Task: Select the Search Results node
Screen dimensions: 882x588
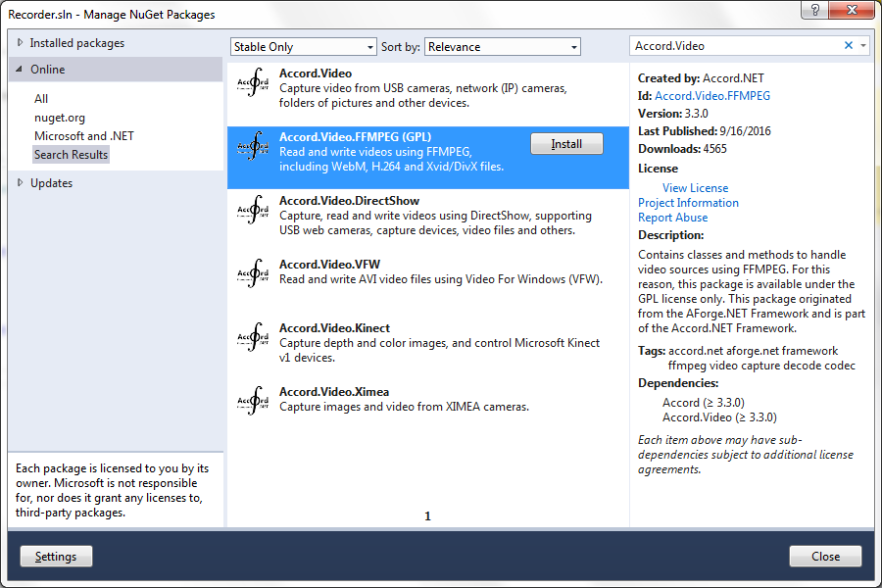Action: point(71,155)
